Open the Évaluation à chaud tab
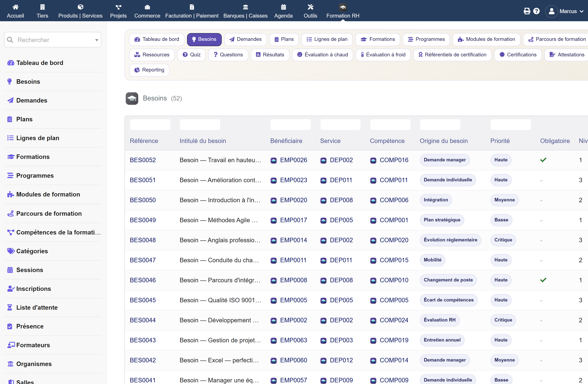This screenshot has height=384, width=588. click(x=322, y=55)
